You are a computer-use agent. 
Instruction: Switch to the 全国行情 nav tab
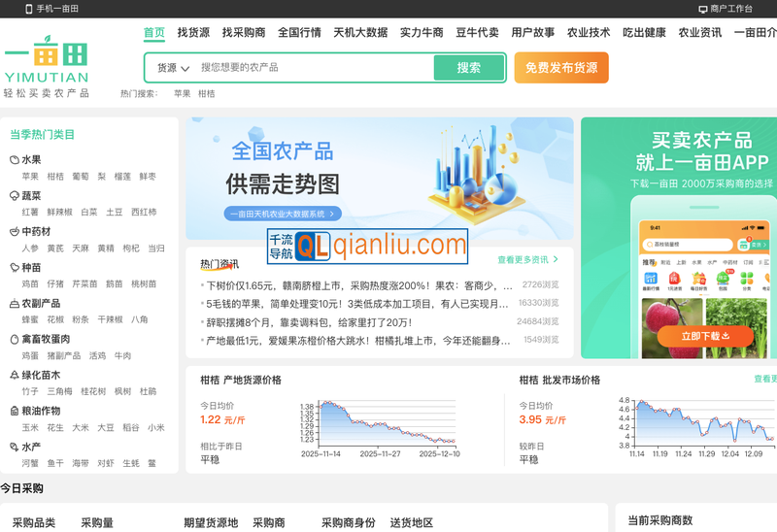pos(299,32)
